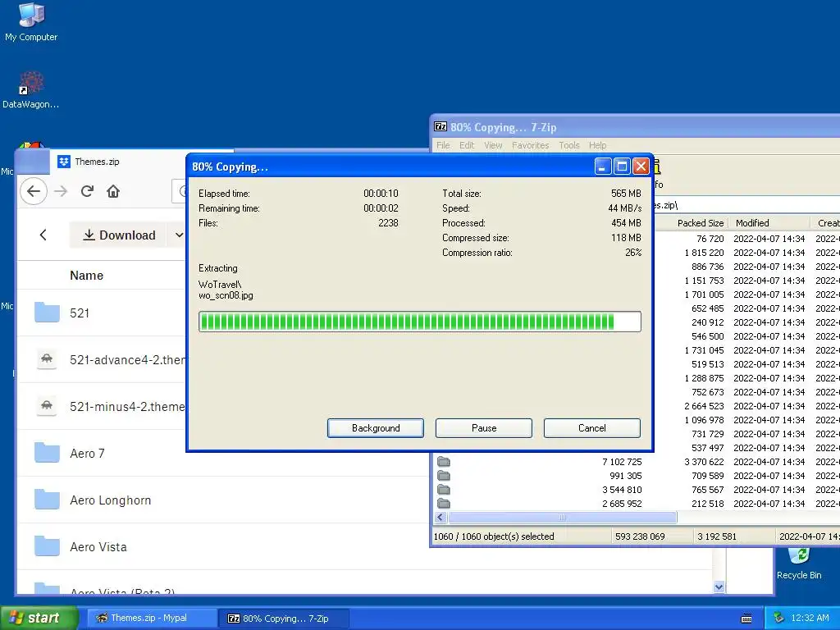
Task: Click Background button in copying dialog
Action: point(376,428)
